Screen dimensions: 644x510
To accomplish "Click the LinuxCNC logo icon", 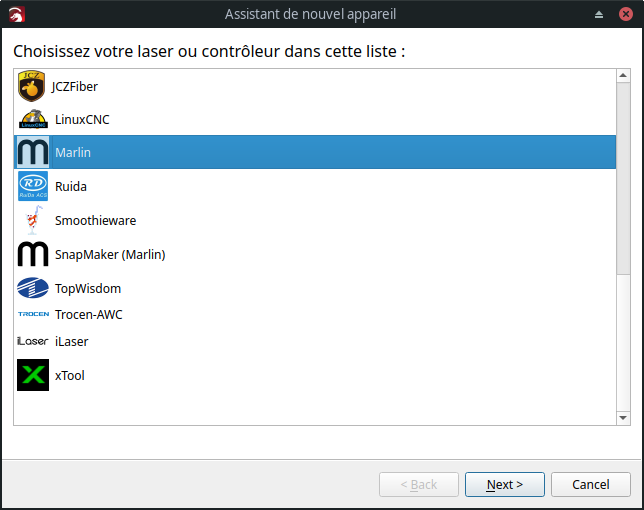I will (33, 119).
